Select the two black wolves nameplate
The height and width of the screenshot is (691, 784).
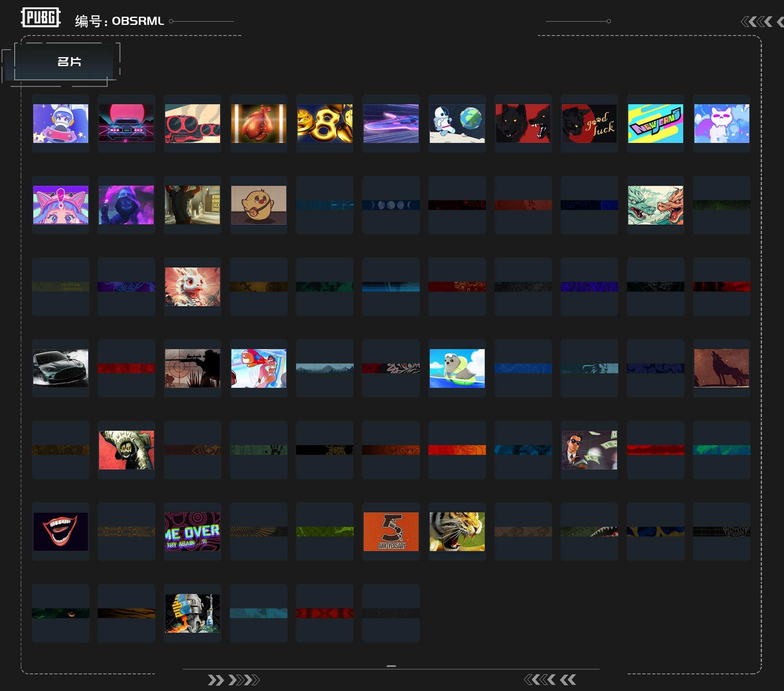click(523, 123)
